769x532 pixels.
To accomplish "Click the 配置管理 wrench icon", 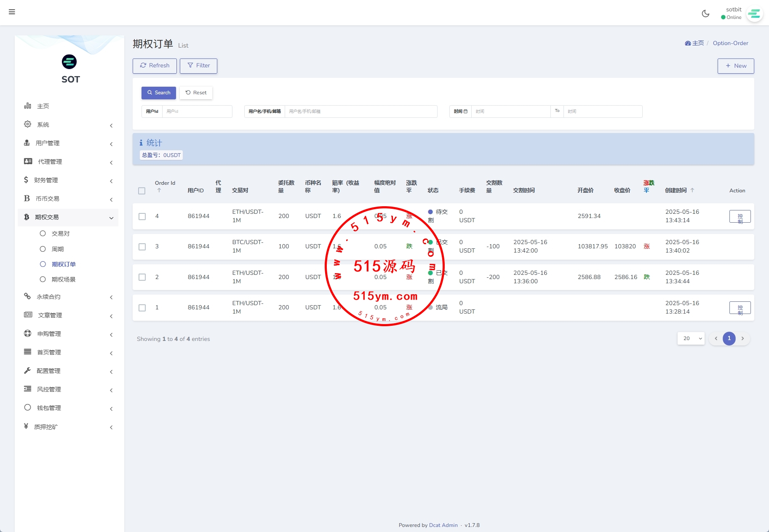I will pos(28,371).
